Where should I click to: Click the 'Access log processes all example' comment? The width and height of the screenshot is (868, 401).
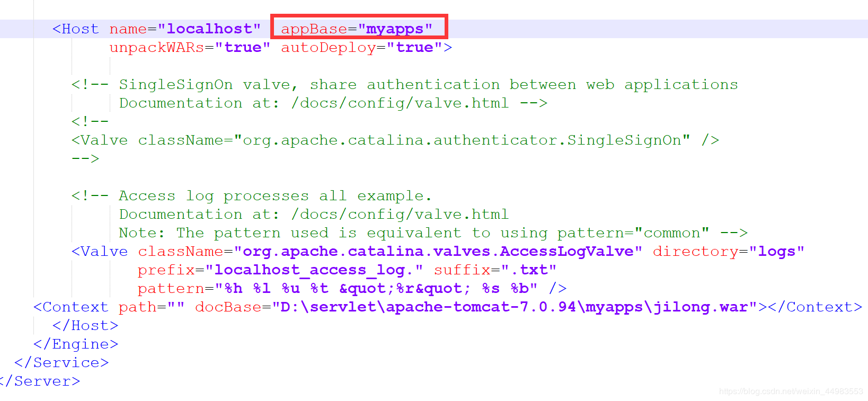[x=252, y=196]
